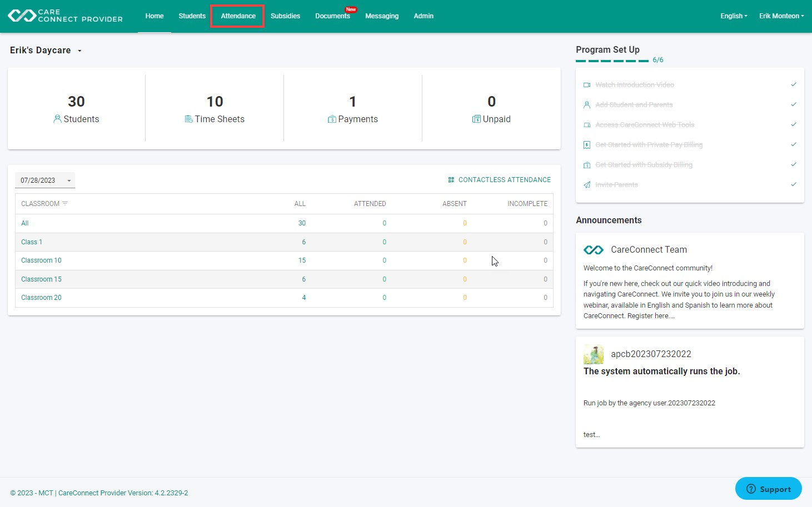Open the CareConnect Team welcome announcement text
The height and width of the screenshot is (507, 812).
click(679, 292)
